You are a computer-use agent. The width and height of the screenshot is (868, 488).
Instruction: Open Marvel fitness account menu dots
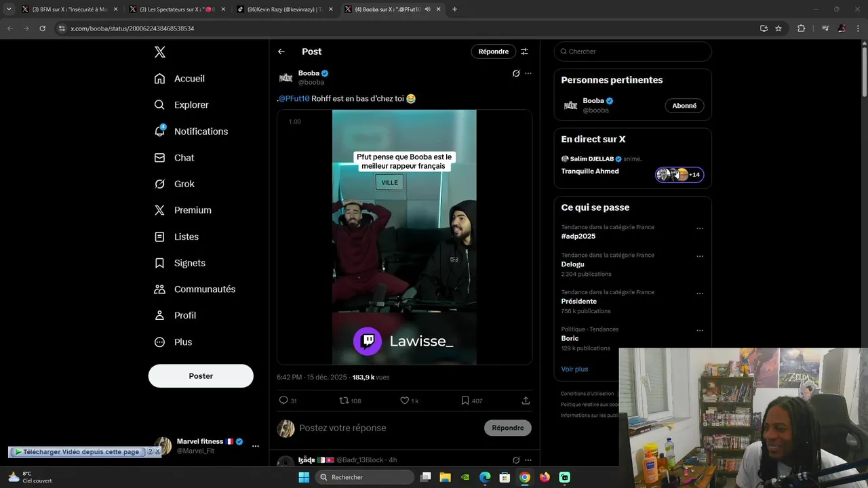(x=256, y=446)
